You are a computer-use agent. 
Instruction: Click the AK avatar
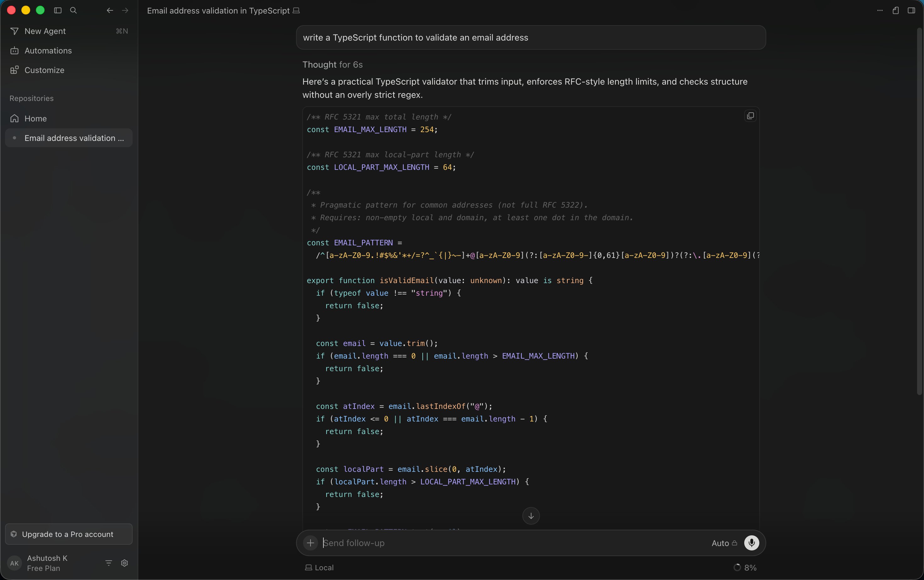tap(14, 564)
